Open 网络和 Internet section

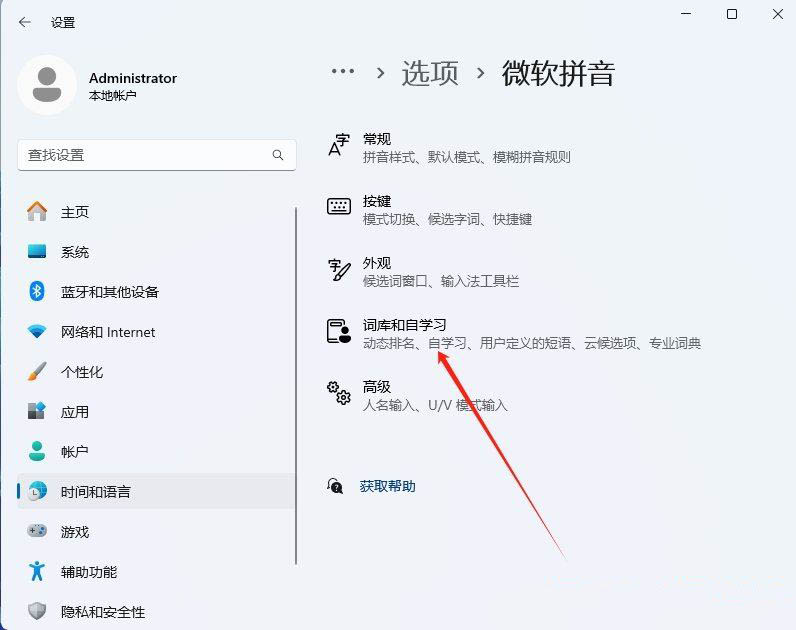156,332
